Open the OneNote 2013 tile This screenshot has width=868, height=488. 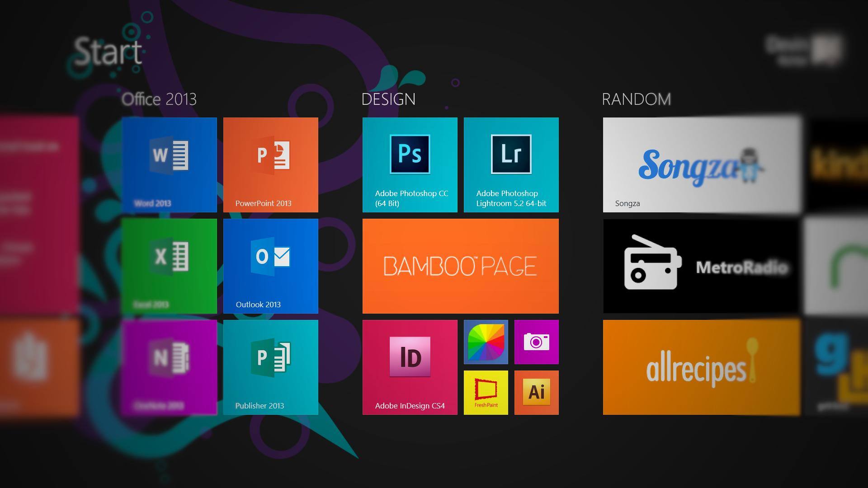(169, 367)
